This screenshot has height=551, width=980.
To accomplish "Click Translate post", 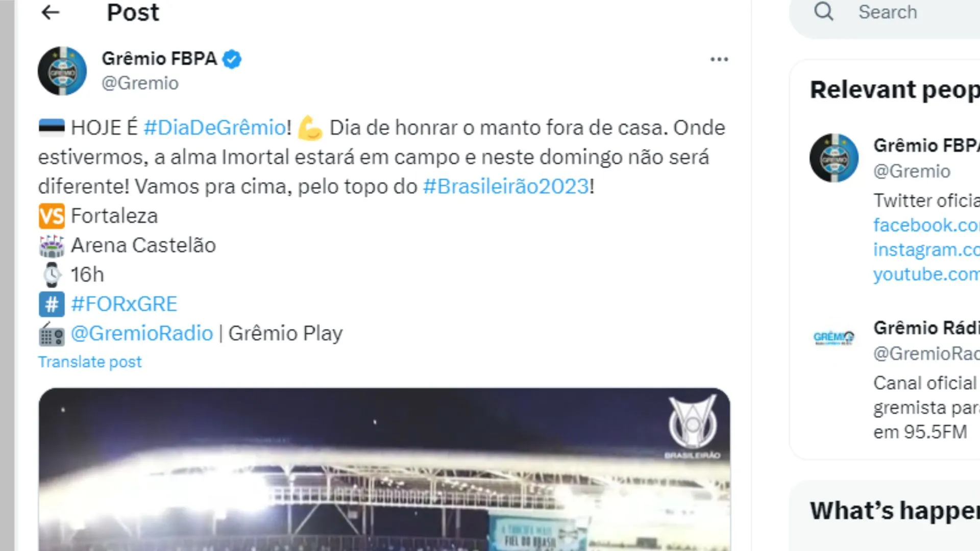I will click(x=90, y=362).
